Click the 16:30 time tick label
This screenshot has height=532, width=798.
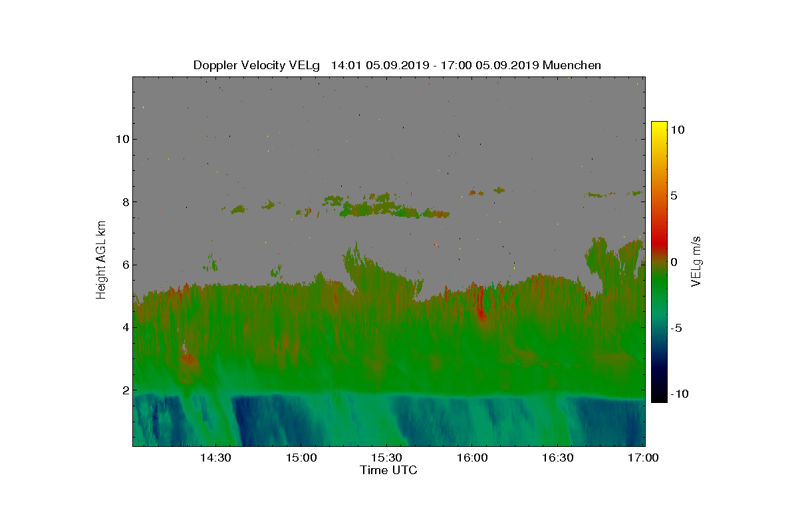558,458
